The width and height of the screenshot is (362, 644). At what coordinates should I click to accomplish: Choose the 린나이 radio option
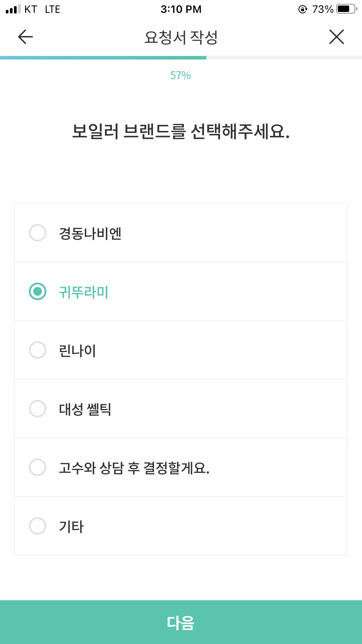point(38,350)
